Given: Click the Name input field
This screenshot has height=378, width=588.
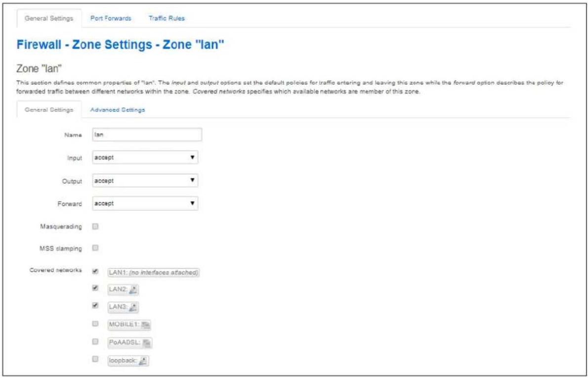Looking at the screenshot, I should [147, 135].
